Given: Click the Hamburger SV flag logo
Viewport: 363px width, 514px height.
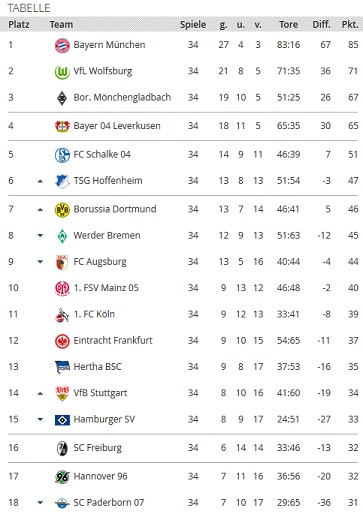Looking at the screenshot, I should [62, 420].
